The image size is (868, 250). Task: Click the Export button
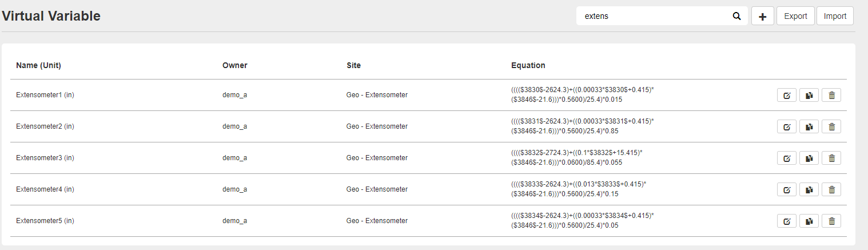pos(795,16)
